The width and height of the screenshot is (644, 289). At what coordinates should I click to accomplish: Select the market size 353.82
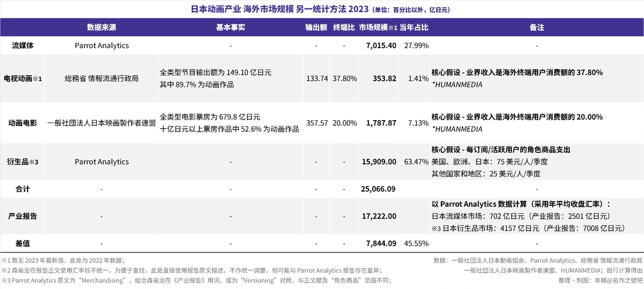(385, 78)
